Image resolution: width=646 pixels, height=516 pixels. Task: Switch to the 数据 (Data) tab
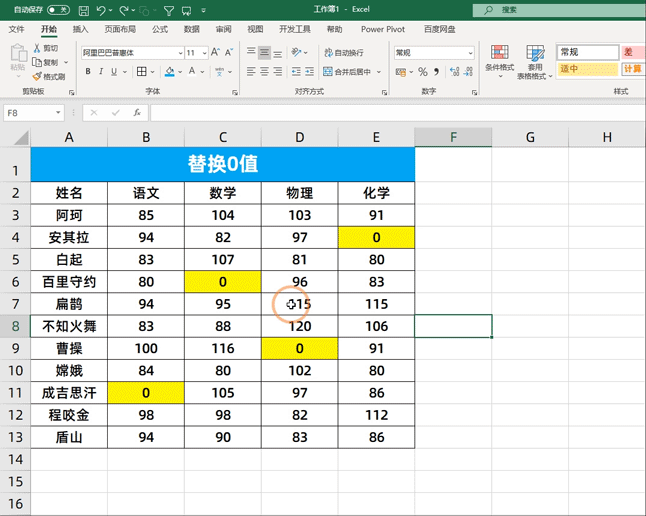(192, 29)
